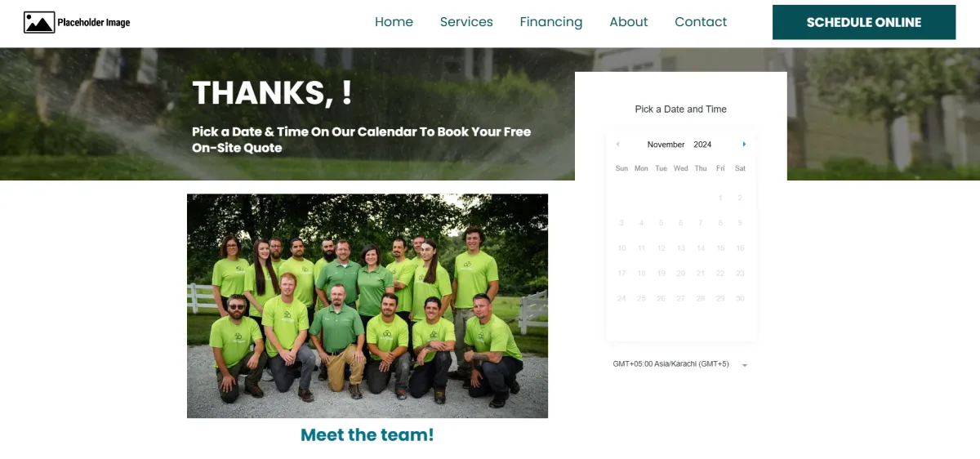
Task: Navigate to the Financing page
Action: (551, 22)
